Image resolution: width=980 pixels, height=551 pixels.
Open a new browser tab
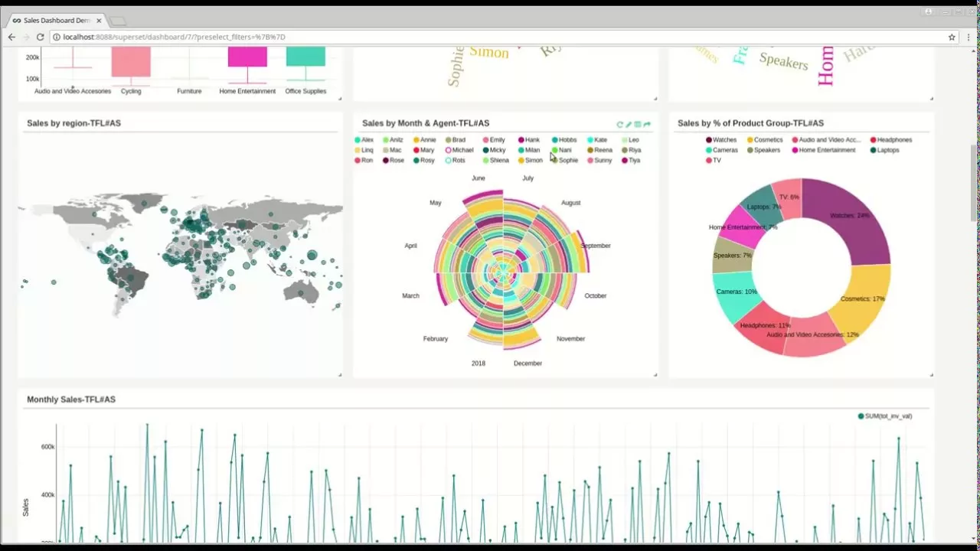pos(118,21)
